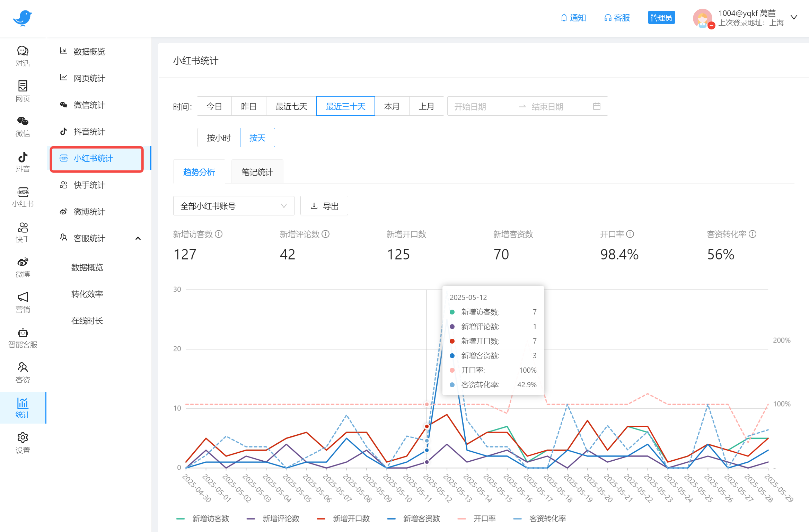
Task: Open the 设置 icon at sidebar bottom
Action: click(23, 442)
